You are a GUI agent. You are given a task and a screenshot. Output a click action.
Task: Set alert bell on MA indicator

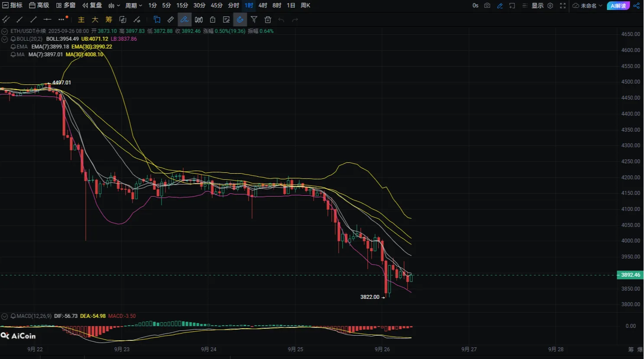(13, 55)
